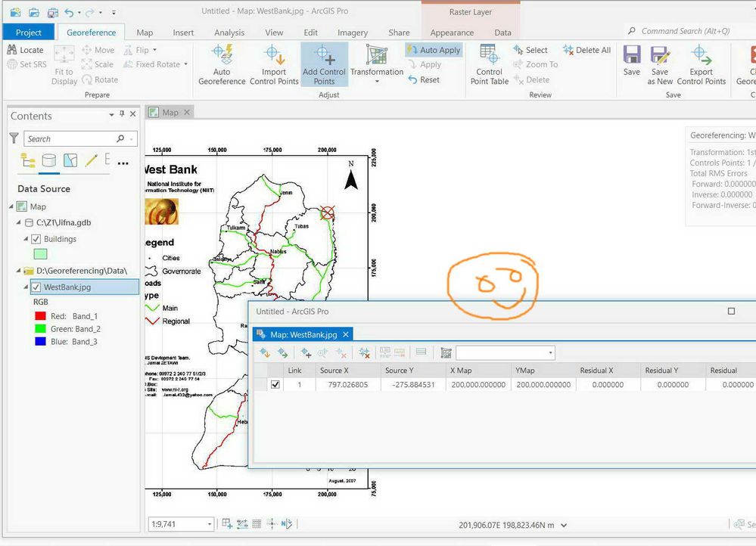This screenshot has width=756, height=546.
Task: Click Select control point tool in ribbon
Action: pos(530,50)
